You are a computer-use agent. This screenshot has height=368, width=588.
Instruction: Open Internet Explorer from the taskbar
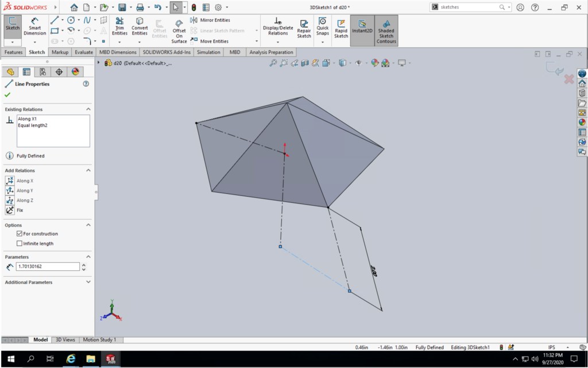(x=71, y=359)
